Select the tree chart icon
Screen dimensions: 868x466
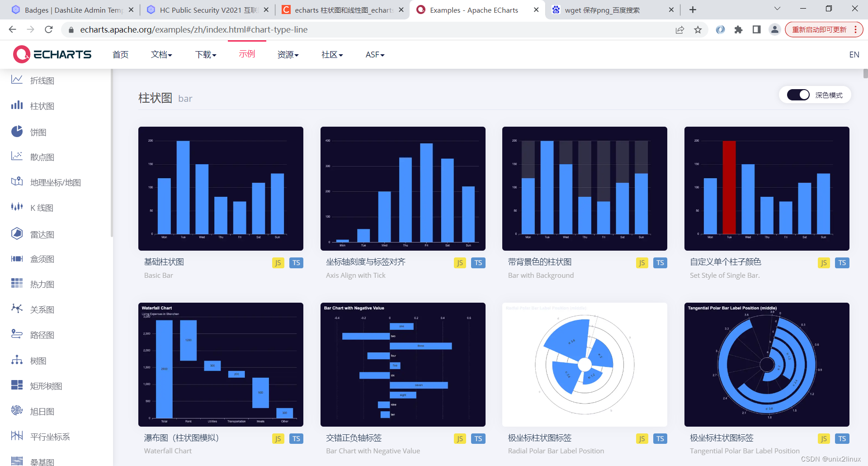click(x=17, y=360)
